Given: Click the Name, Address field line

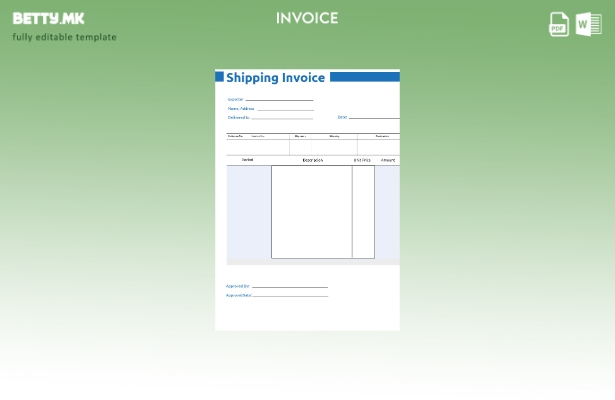Looking at the screenshot, I should point(285,109).
